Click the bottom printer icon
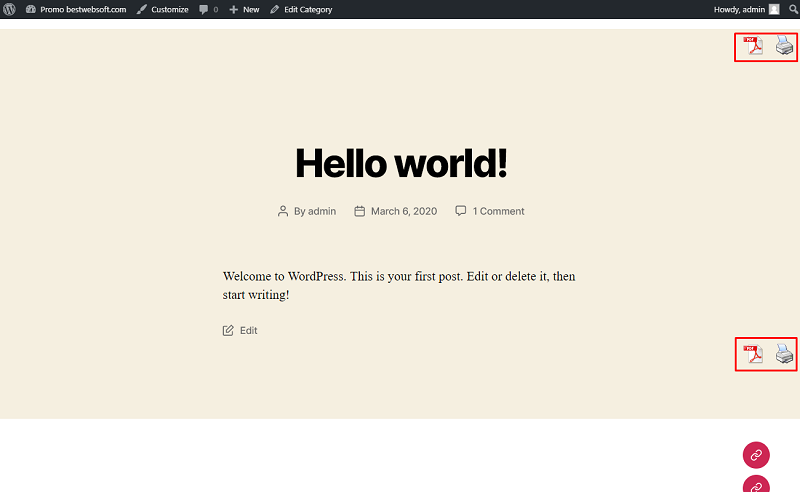The width and height of the screenshot is (800, 492). pos(784,354)
